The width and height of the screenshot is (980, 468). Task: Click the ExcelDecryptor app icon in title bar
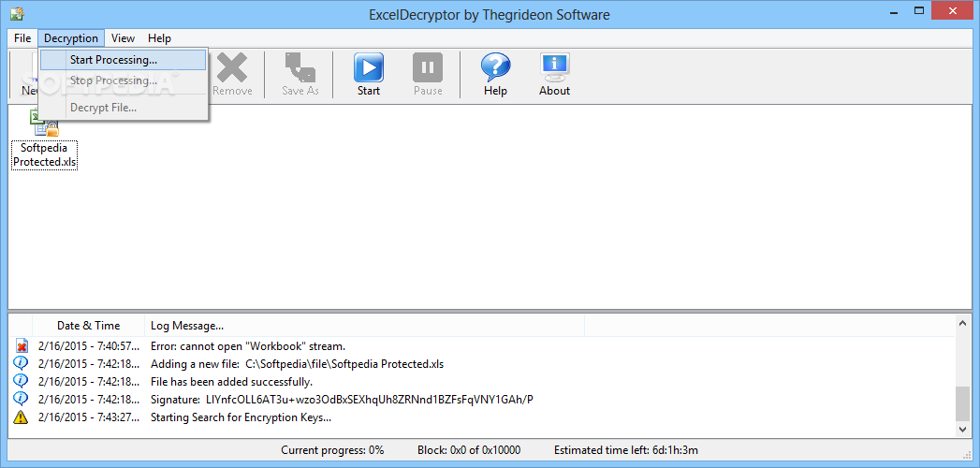pyautogui.click(x=17, y=12)
